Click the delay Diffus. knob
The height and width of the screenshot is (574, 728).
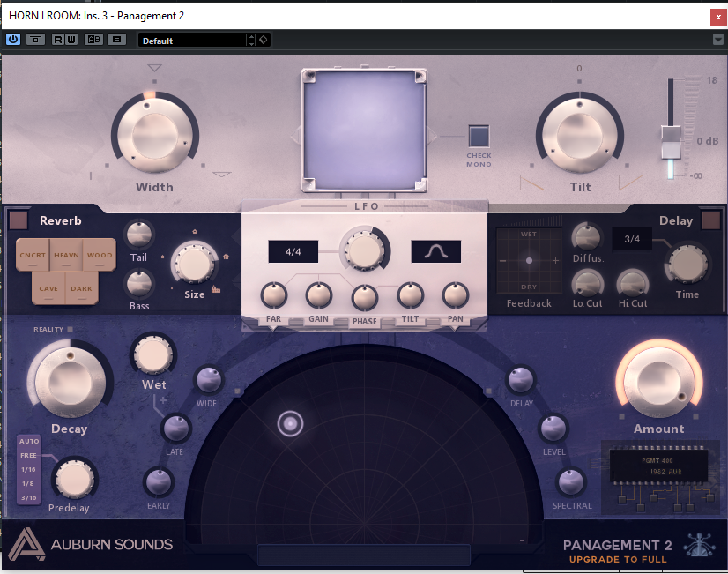(x=587, y=237)
